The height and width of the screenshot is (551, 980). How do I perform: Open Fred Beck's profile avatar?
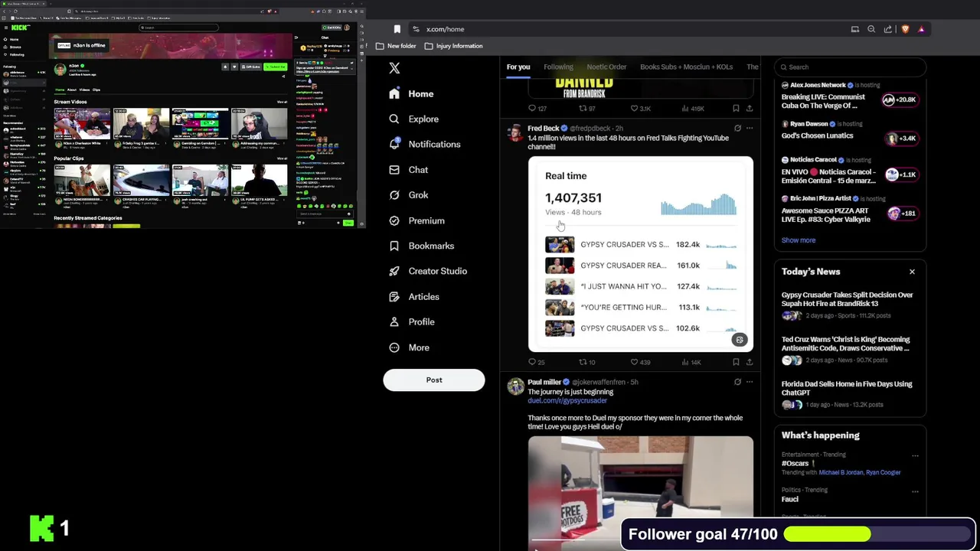click(x=515, y=132)
